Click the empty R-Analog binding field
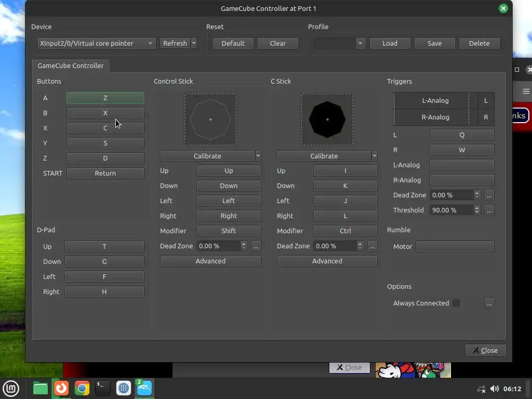The width and height of the screenshot is (532, 399). point(462,180)
